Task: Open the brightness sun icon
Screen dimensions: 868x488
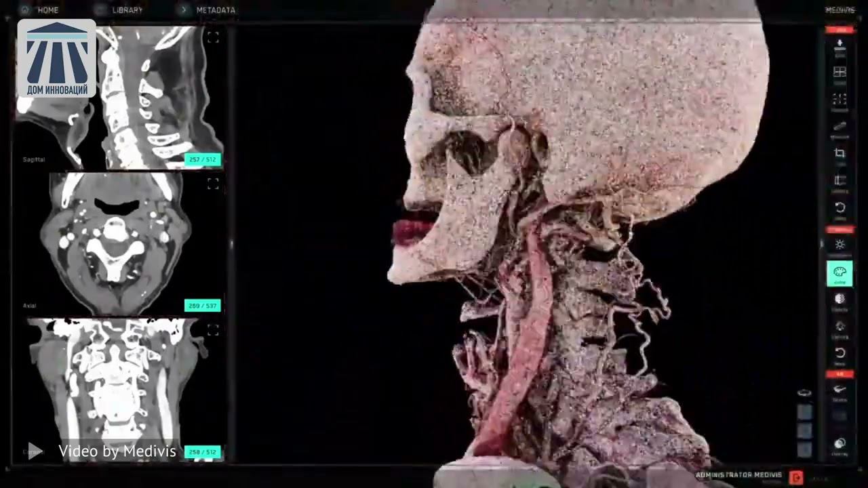Action: tap(840, 246)
